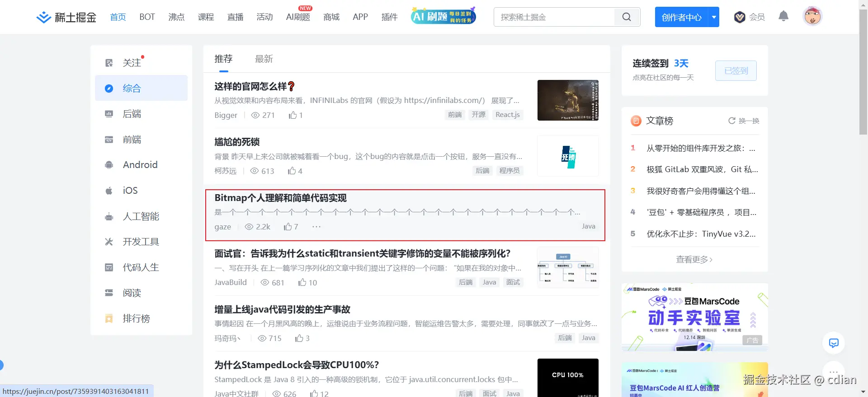Open the AI刷题 nav item
This screenshot has height=397, width=868.
tap(298, 17)
